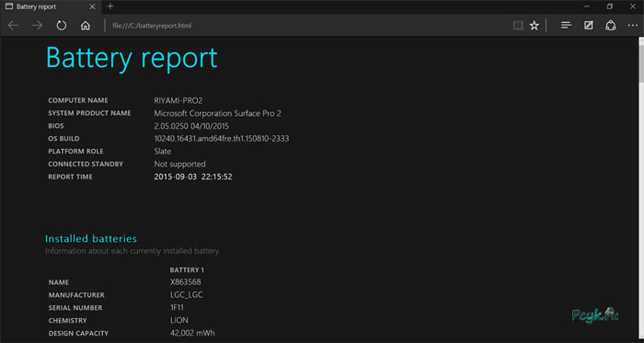Go back using the back arrow
Screen dimensions: 644x343
13,26
